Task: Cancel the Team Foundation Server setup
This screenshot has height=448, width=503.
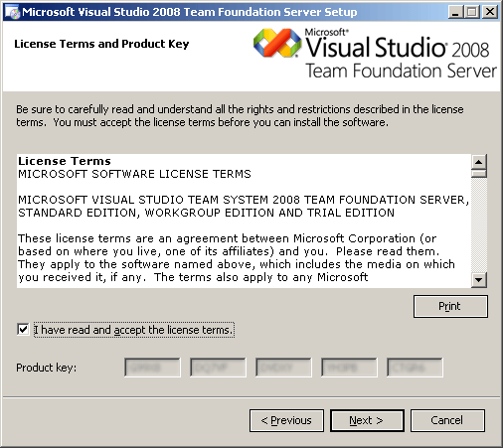Action: point(447,420)
